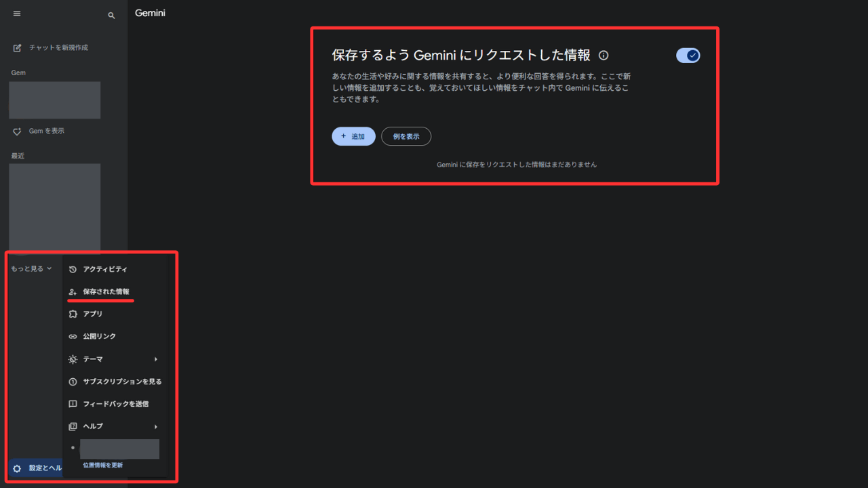The height and width of the screenshot is (488, 868).
Task: Choose フィードバックを送信 menu entry
Action: (x=115, y=404)
